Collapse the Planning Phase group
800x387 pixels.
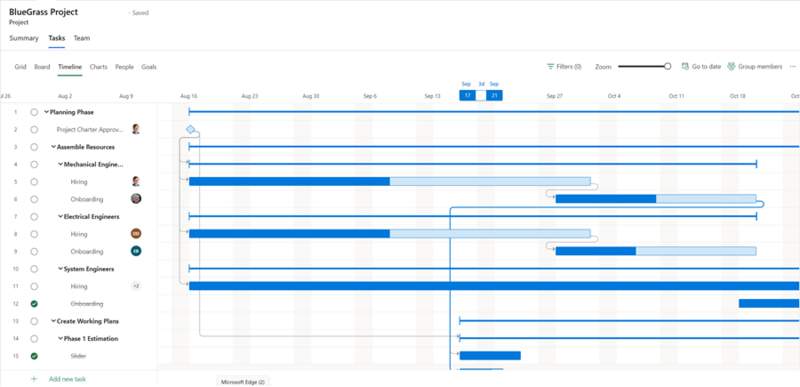coord(46,112)
